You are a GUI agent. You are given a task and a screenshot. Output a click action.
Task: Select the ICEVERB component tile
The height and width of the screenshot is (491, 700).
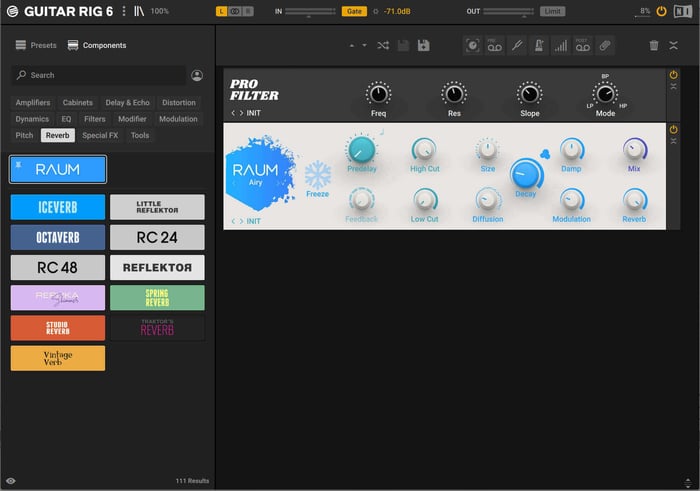click(58, 207)
